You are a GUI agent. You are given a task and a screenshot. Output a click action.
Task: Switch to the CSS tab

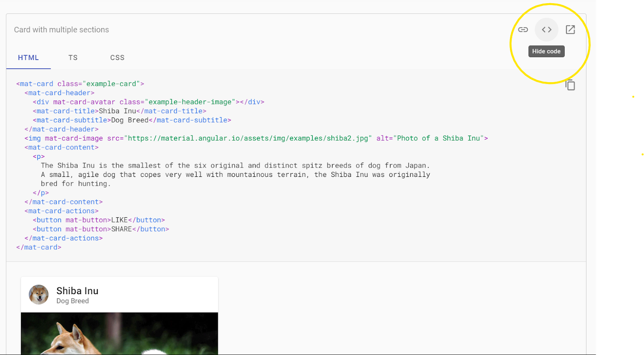coord(117,58)
